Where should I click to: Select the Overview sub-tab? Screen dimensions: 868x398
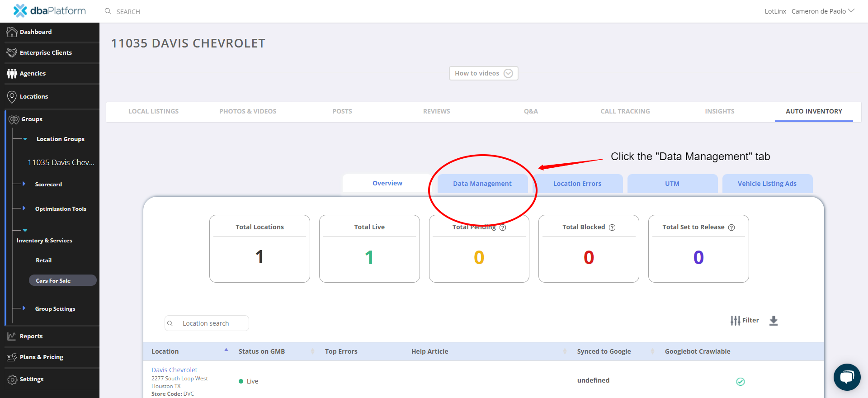click(387, 183)
